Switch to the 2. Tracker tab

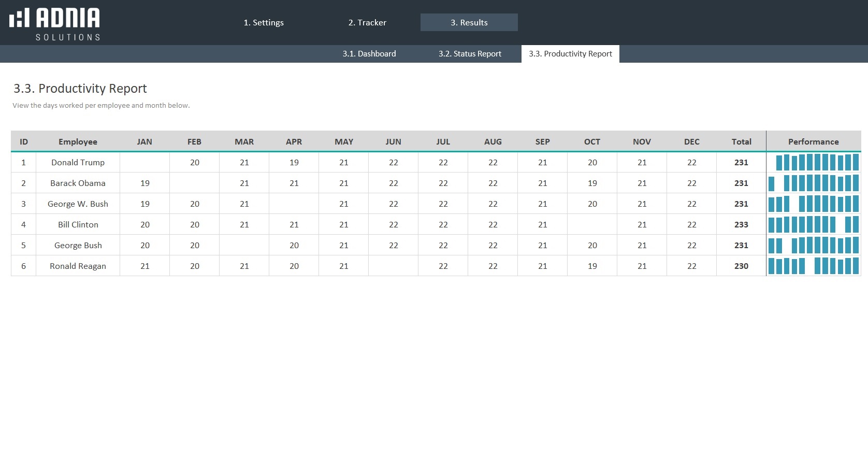tap(367, 22)
